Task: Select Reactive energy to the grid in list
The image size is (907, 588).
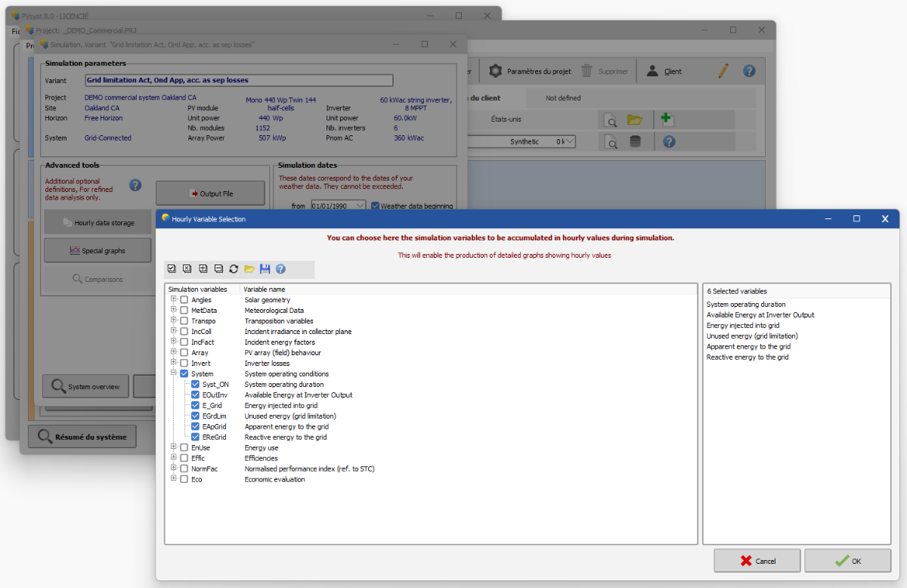Action: tap(747, 357)
